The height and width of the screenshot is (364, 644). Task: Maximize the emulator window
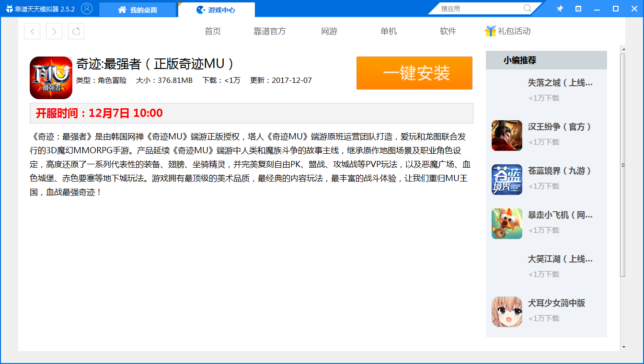tap(616, 9)
